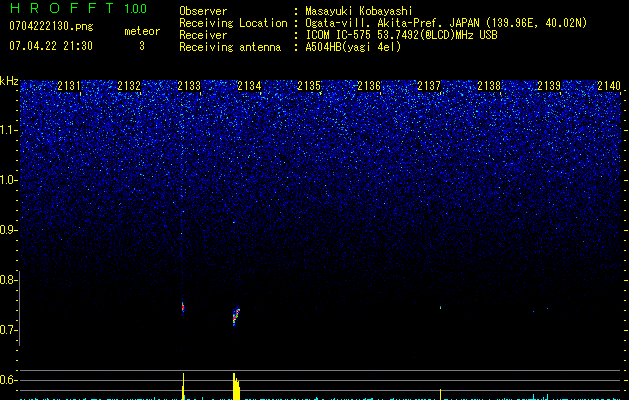The height and width of the screenshot is (400, 629).
Task: Click the Receiver value ICOM IC-575
Action: pyautogui.click(x=338, y=35)
